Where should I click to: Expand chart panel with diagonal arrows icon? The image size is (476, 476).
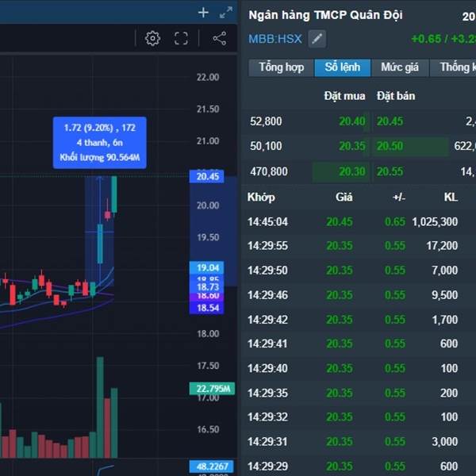coord(226,13)
